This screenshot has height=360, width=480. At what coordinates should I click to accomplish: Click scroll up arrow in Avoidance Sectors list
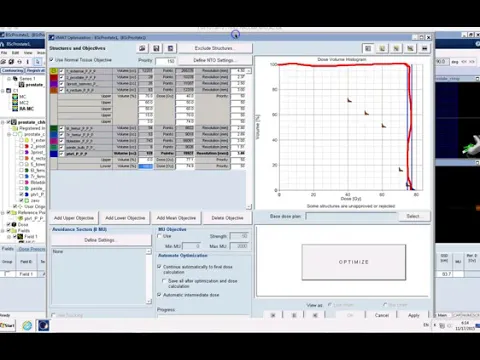point(149,252)
